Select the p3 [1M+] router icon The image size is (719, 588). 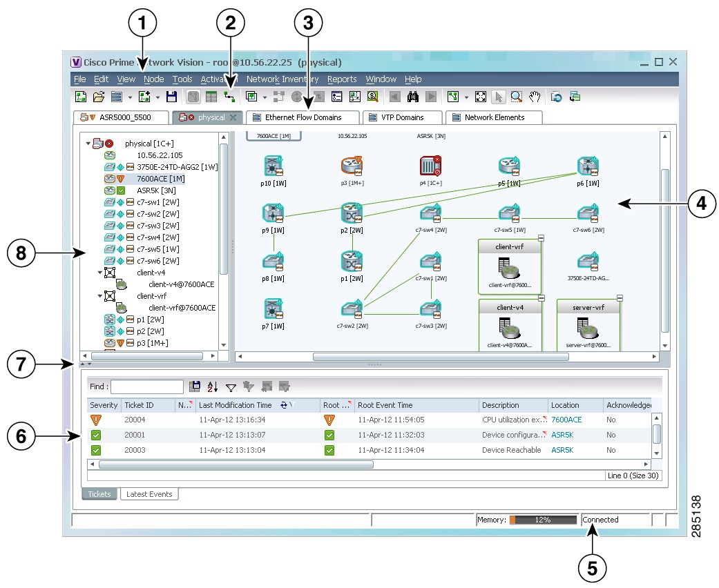click(x=352, y=166)
